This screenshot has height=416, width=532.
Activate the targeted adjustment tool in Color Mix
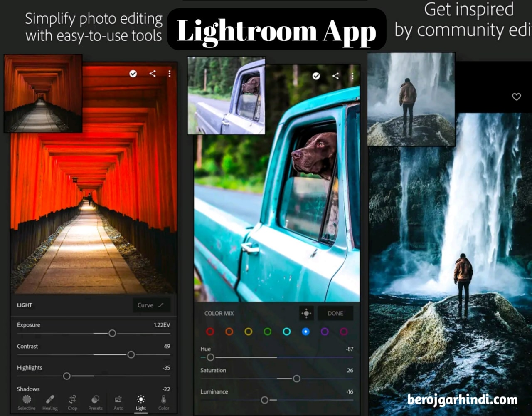pos(306,313)
